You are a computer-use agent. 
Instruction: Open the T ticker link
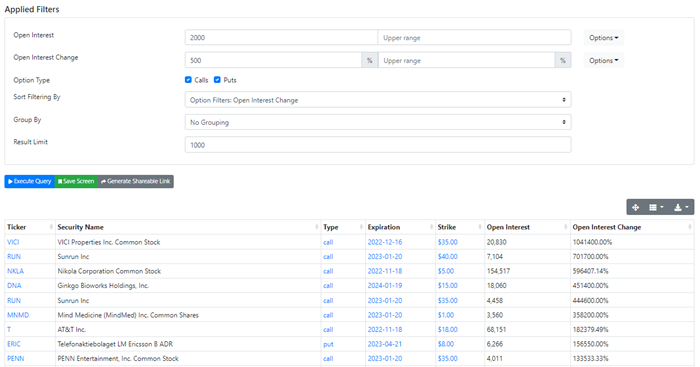[9, 329]
